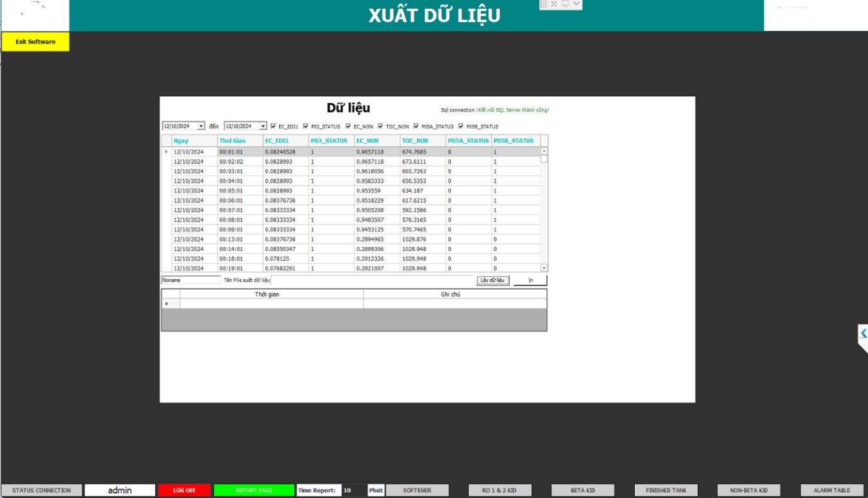Open the start date dropdown
The image size is (868, 498).
[x=201, y=126]
